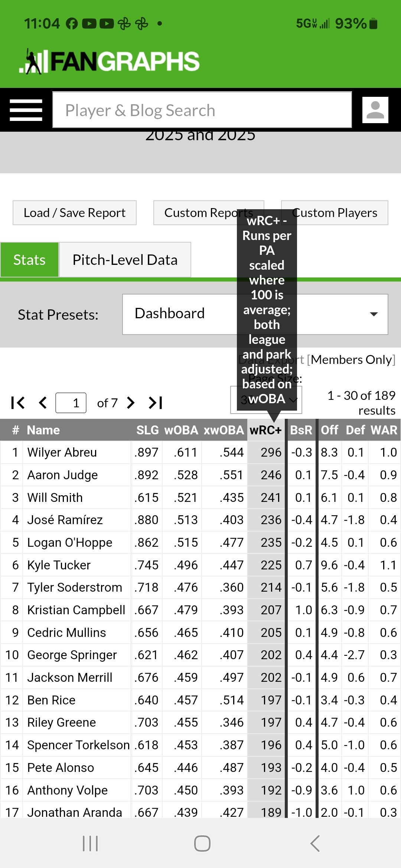This screenshot has width=401, height=868.
Task: Open the Page Size dropdown
Action: click(266, 400)
